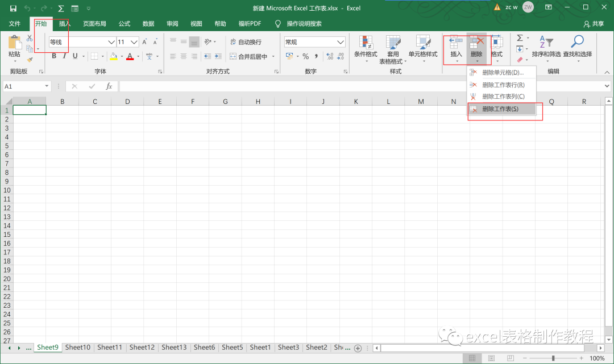614x364 pixels.
Task: Click the red font color A icon
Action: tap(130, 56)
